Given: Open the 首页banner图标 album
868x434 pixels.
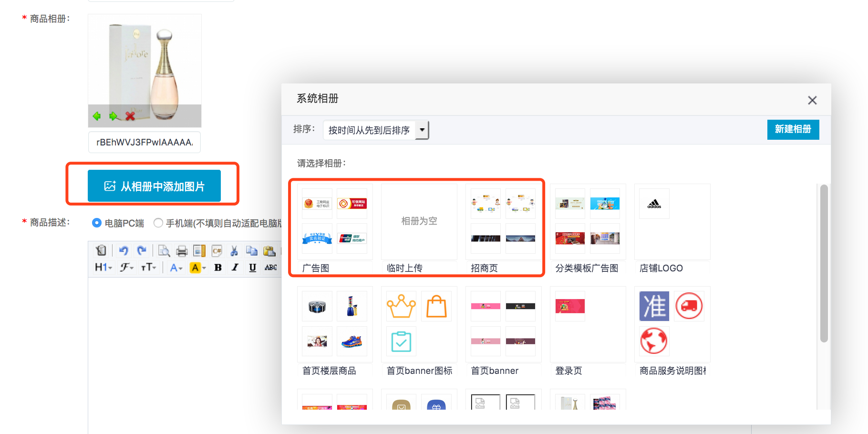Looking at the screenshot, I should pyautogui.click(x=419, y=324).
